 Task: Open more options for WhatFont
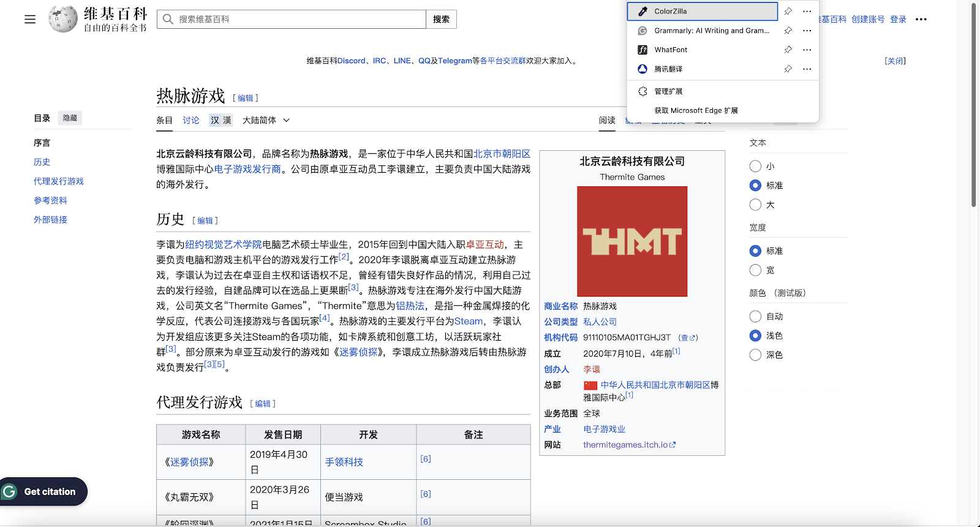807,50
